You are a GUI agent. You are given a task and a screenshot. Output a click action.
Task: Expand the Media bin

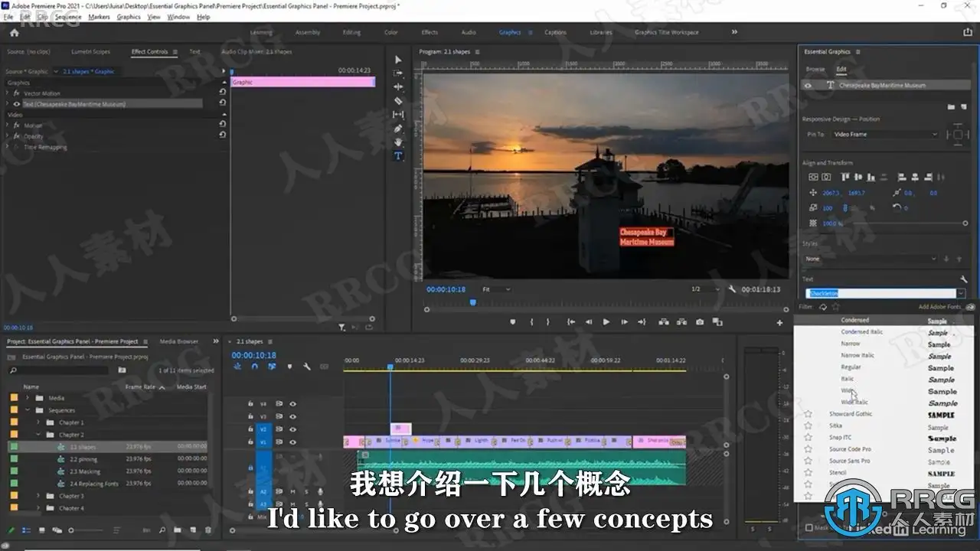[x=28, y=398]
